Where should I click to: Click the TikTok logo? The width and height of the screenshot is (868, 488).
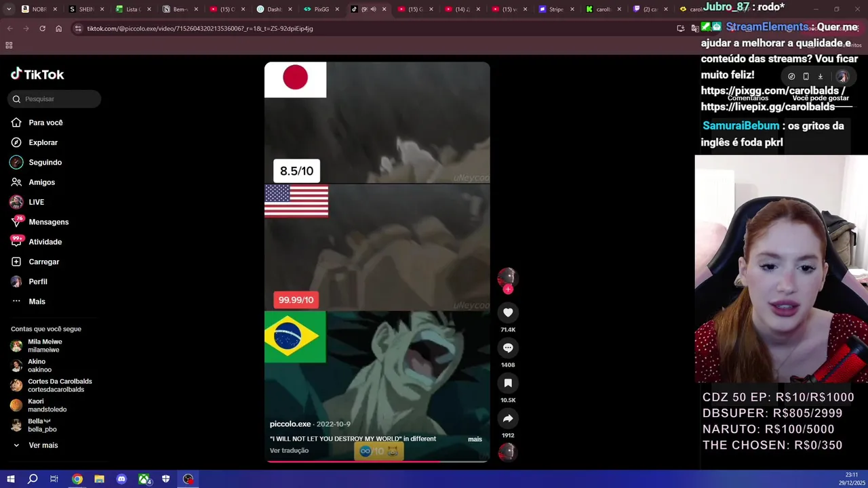(37, 74)
